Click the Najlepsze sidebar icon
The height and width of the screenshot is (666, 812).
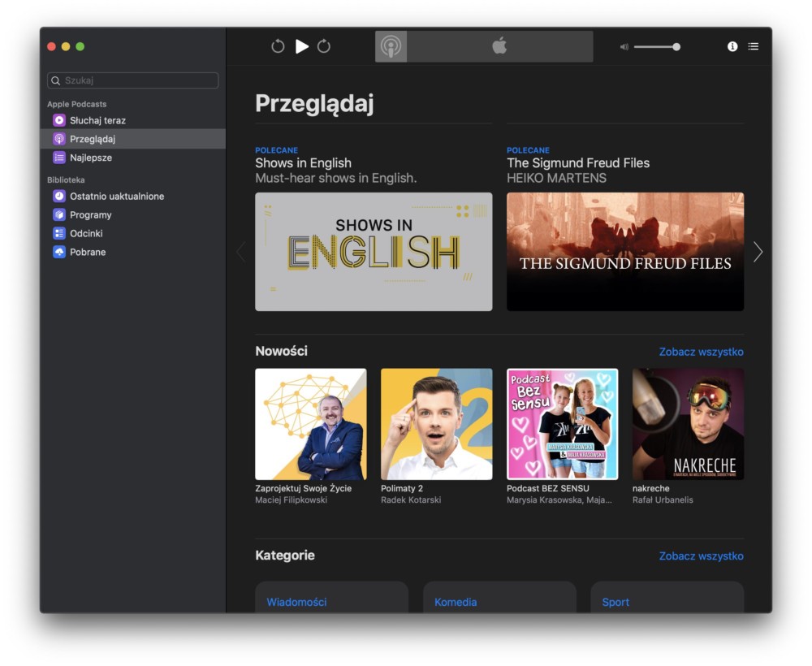pos(59,158)
